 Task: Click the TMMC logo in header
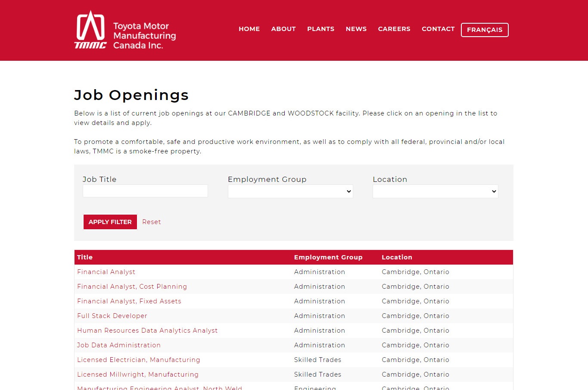(x=125, y=30)
